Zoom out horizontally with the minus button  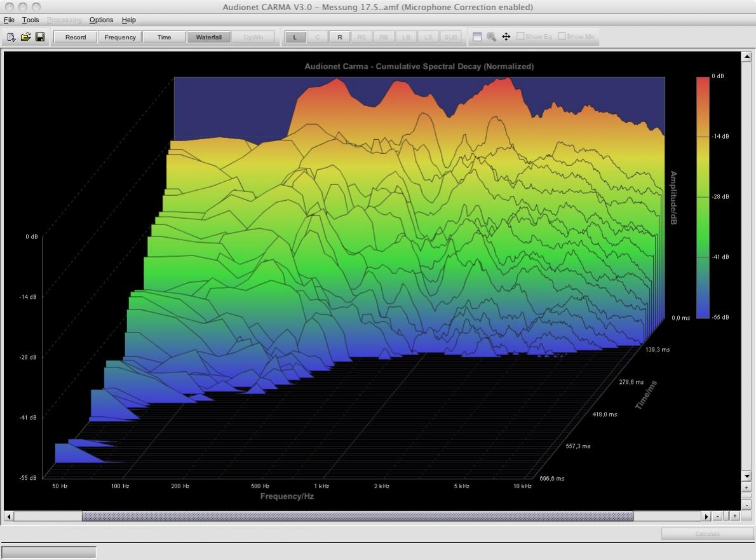[x=717, y=516]
